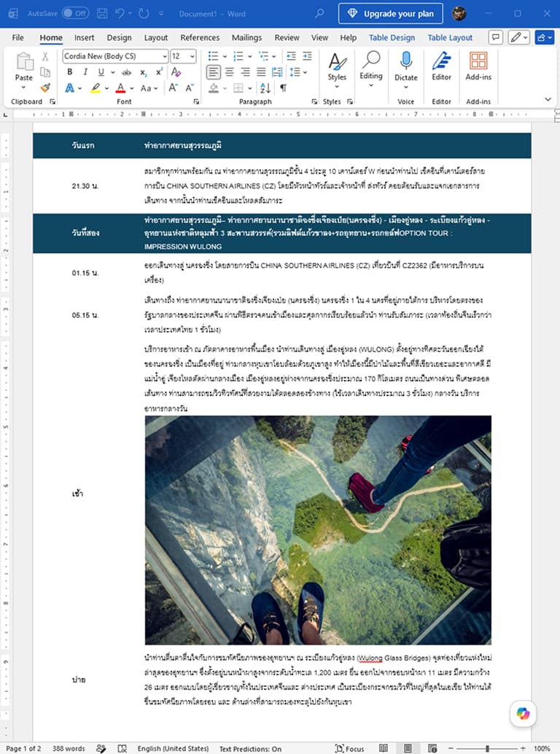The width and height of the screenshot is (560, 754).
Task: Open the File menu
Action: (x=17, y=37)
